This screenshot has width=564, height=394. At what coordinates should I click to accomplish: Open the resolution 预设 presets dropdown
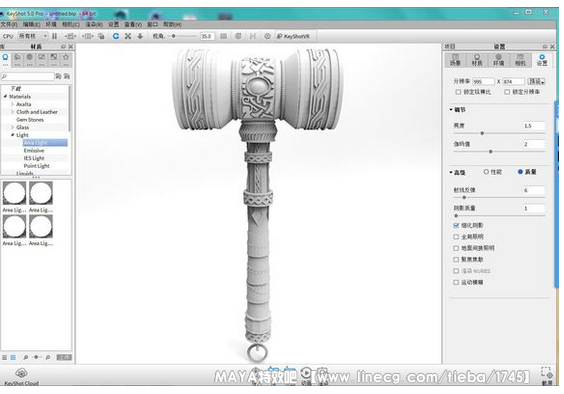tap(536, 82)
